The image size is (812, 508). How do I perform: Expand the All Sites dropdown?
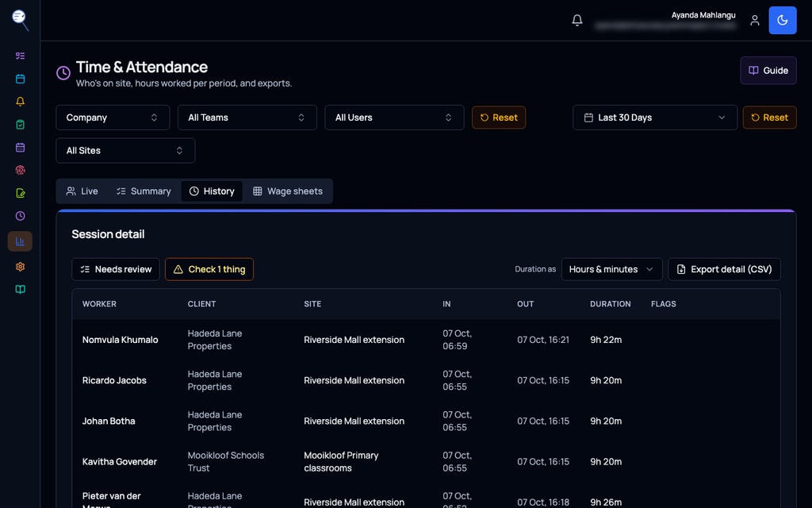point(125,151)
